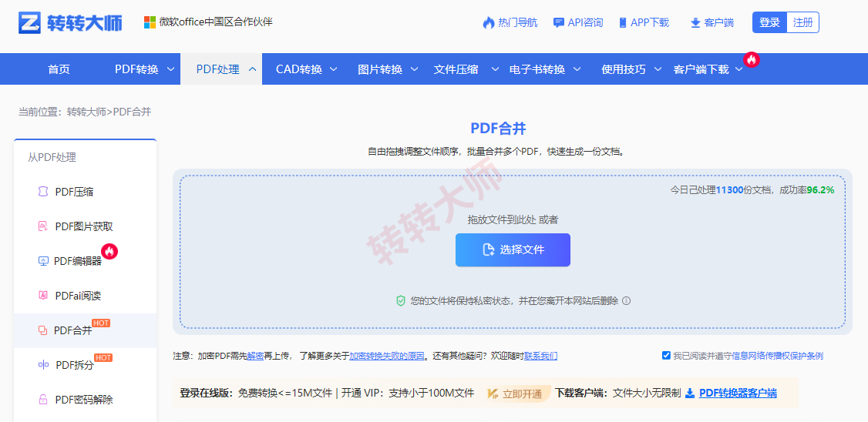
Task: Click the PDF编辑器 monitor icon
Action: [43, 261]
